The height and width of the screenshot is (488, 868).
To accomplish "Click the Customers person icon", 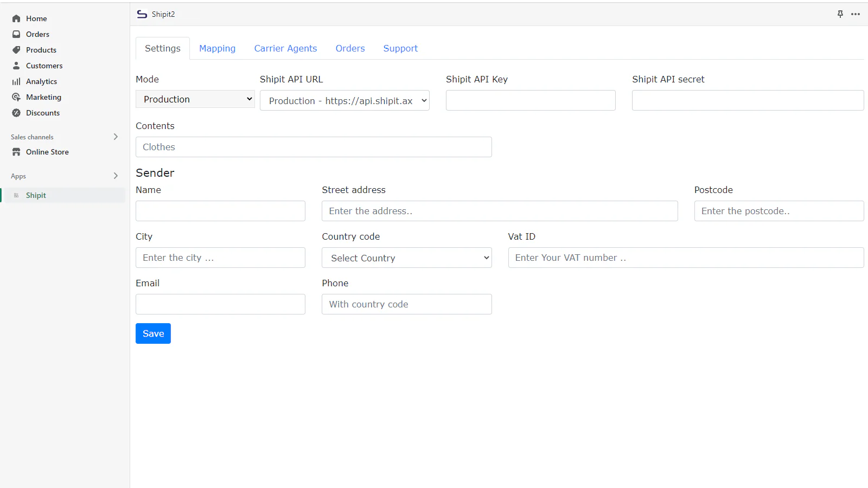I will coord(16,66).
